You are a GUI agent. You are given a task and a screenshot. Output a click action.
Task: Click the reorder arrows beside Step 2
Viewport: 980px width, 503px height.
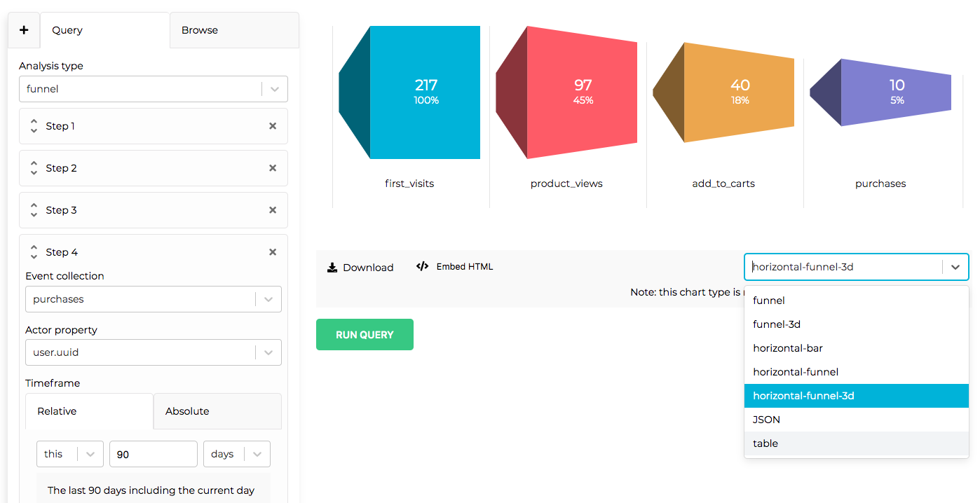pos(34,168)
